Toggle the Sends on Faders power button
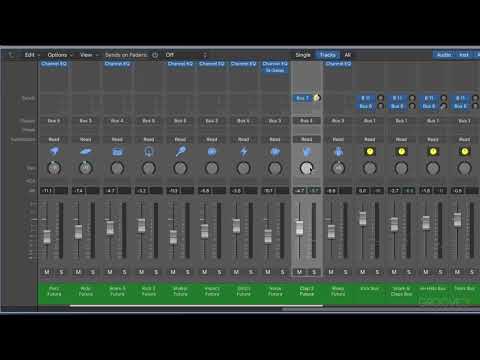The width and height of the screenshot is (480, 360). click(x=155, y=55)
